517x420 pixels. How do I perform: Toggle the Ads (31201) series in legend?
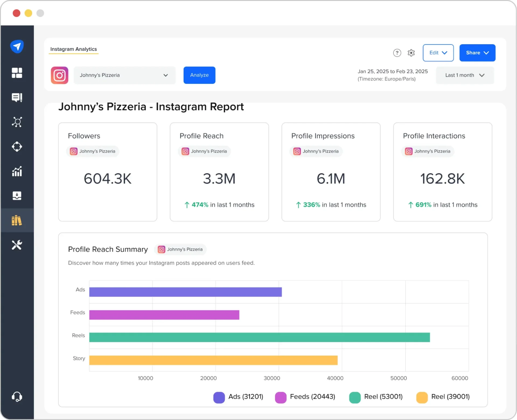click(238, 397)
